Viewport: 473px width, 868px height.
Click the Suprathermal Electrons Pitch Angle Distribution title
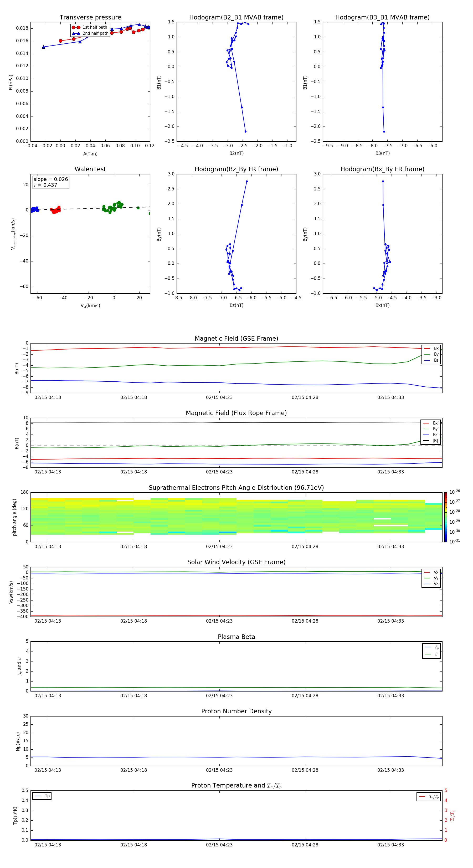(x=236, y=488)
